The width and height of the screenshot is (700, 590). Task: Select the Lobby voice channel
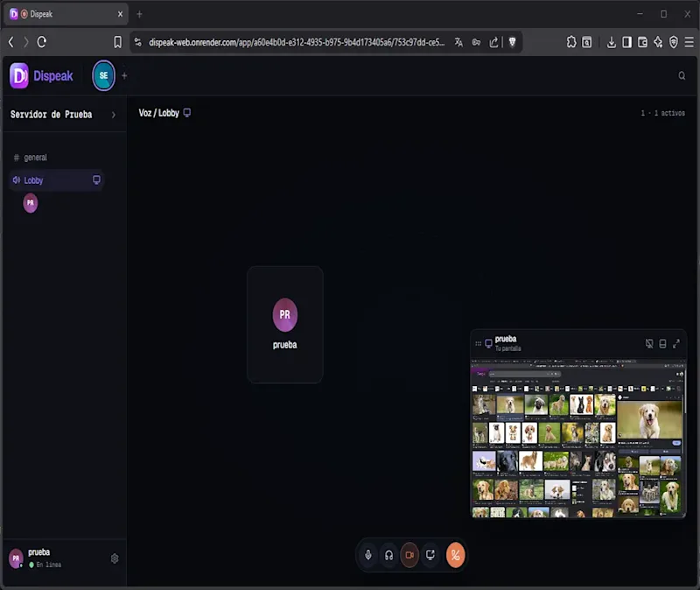point(56,180)
